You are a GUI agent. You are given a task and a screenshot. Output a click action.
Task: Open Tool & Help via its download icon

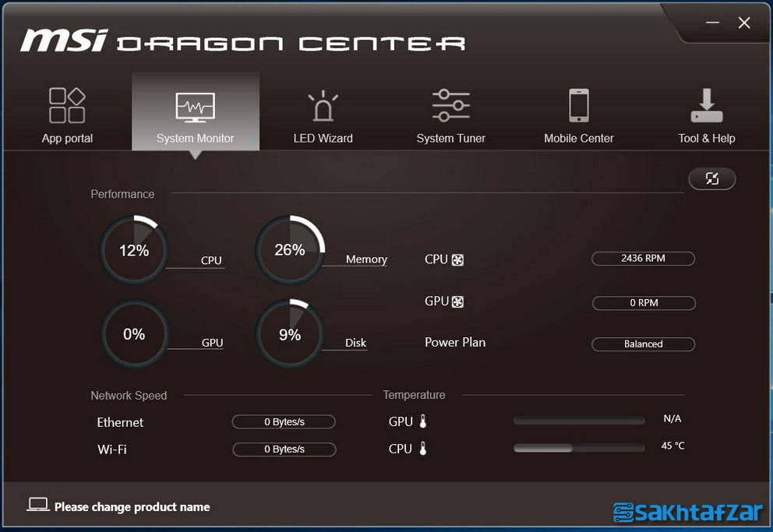point(706,105)
